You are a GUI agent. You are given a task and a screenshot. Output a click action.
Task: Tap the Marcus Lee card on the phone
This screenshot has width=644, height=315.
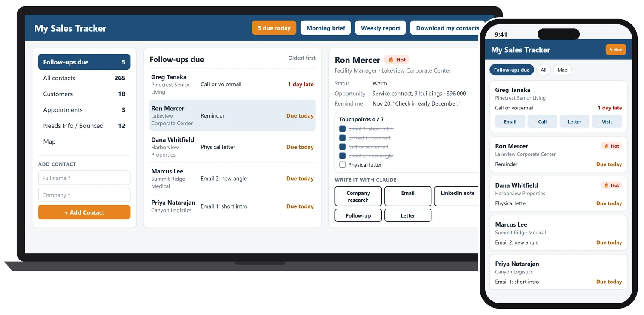click(x=559, y=233)
